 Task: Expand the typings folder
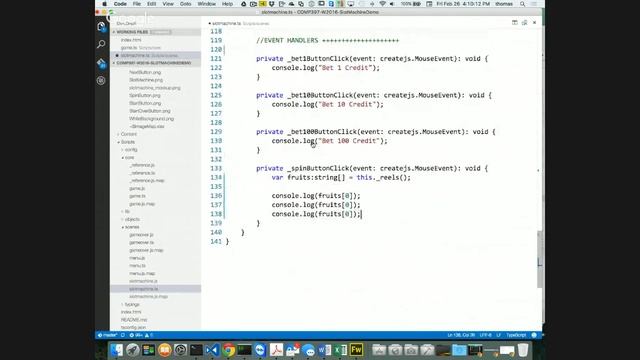pos(132,304)
